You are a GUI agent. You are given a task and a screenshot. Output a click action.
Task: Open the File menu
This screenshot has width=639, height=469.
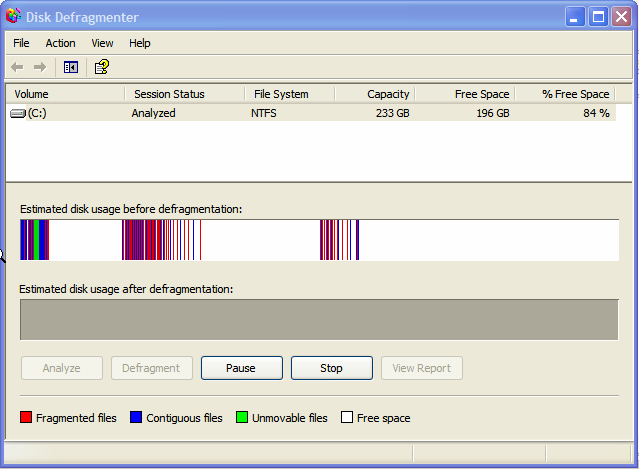21,43
